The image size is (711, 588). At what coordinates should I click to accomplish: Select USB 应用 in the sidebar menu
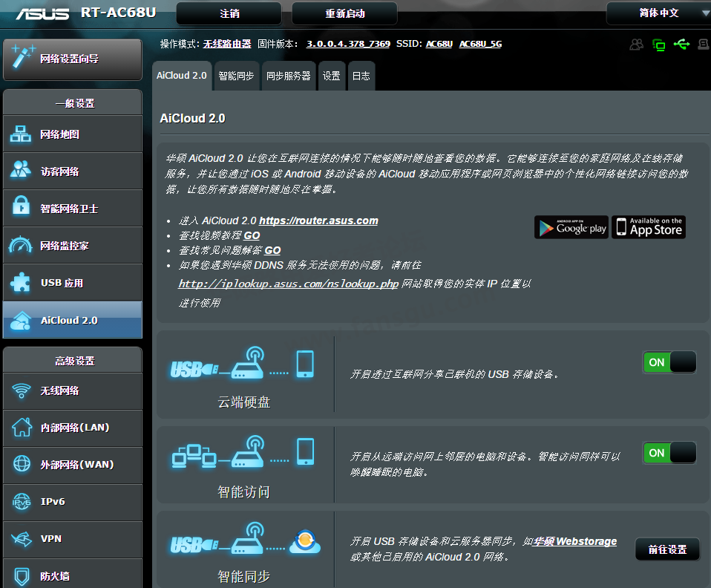[x=73, y=283]
